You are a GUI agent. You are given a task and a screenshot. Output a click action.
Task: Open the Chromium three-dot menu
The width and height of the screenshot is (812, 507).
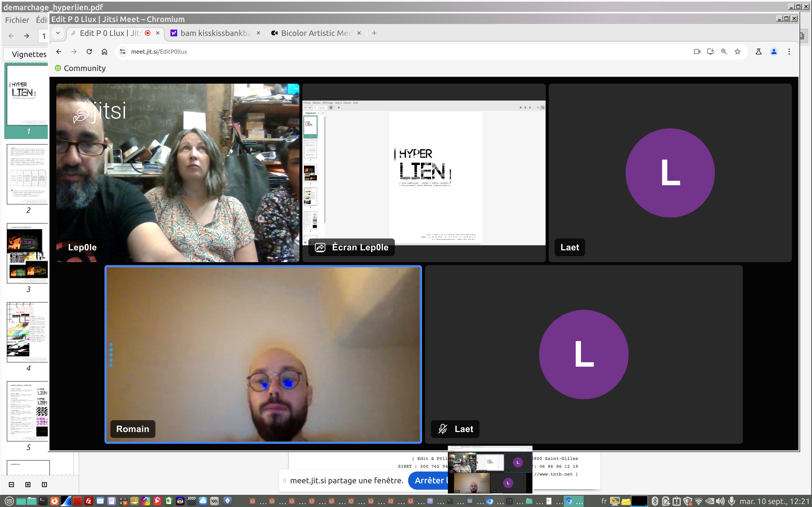(x=789, y=52)
